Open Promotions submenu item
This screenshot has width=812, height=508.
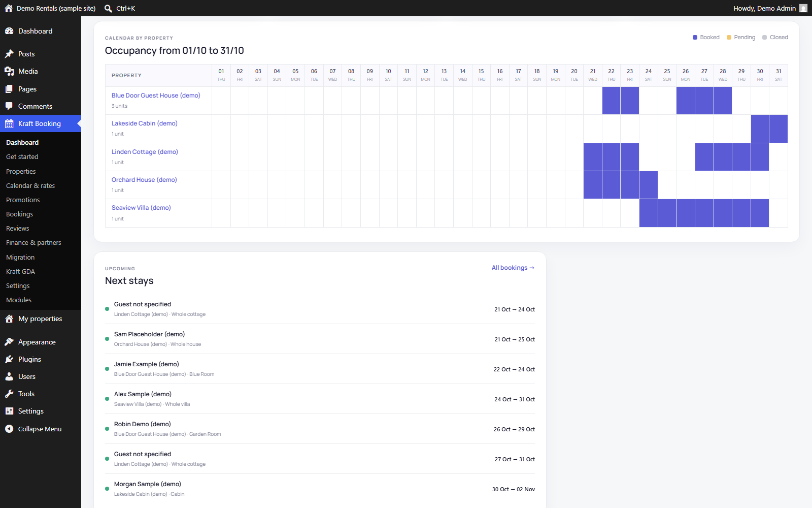coord(23,200)
